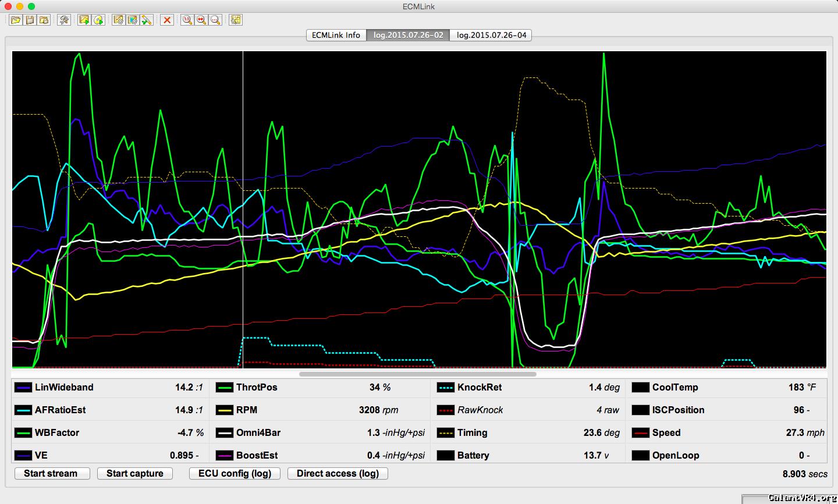Select the Speed label
Screen dimensions: 838x504
[666, 433]
